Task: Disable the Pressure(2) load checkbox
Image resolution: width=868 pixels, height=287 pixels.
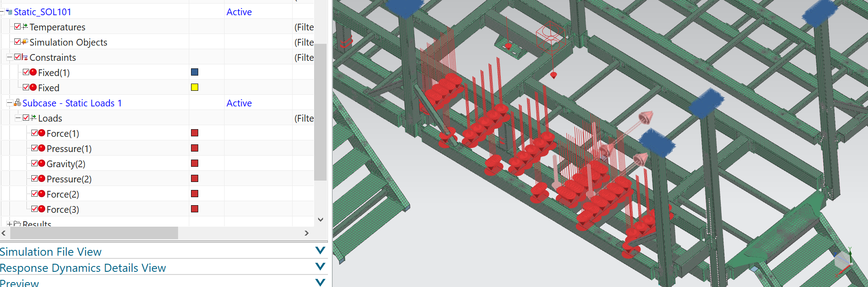Action: pyautogui.click(x=34, y=179)
